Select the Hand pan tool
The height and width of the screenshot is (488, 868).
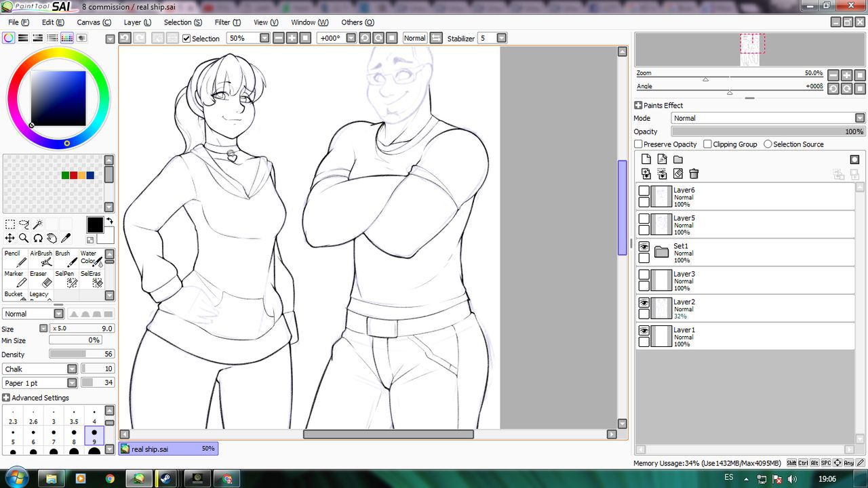pos(52,238)
